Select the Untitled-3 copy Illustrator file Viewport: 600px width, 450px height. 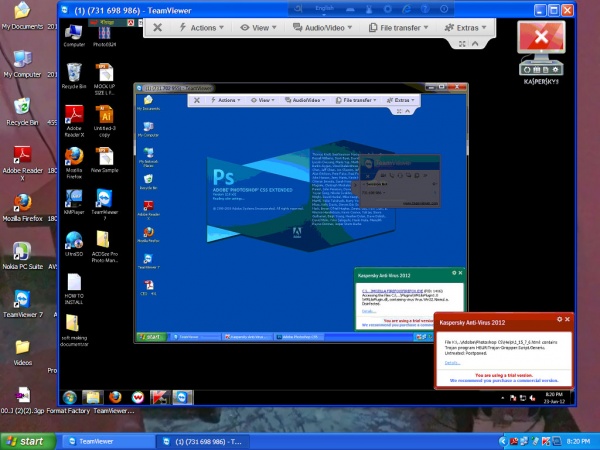pos(105,116)
